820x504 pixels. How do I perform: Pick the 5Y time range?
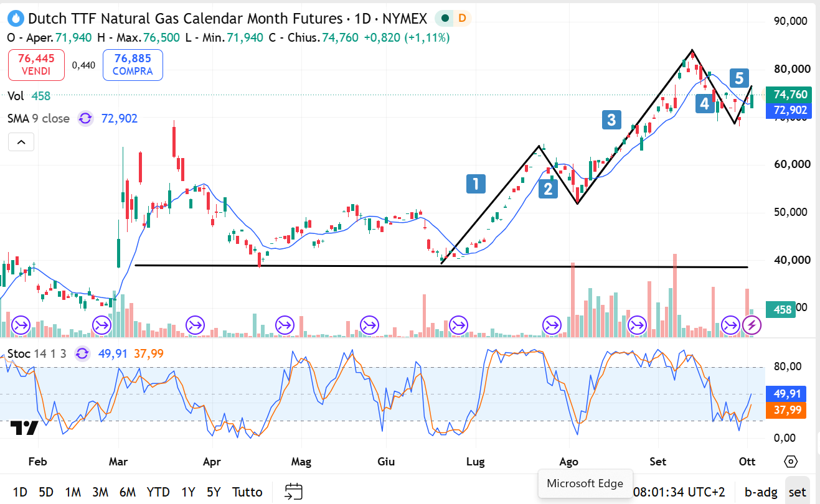214,492
